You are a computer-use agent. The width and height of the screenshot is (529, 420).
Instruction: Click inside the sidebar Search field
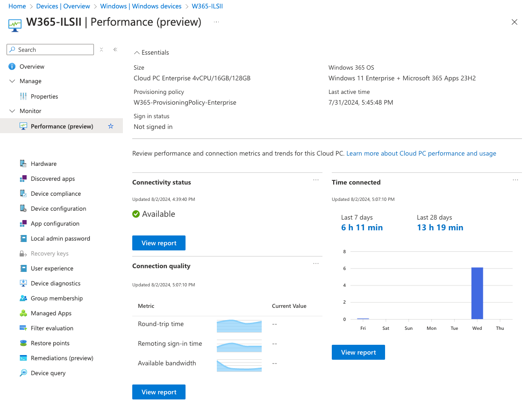pyautogui.click(x=50, y=50)
